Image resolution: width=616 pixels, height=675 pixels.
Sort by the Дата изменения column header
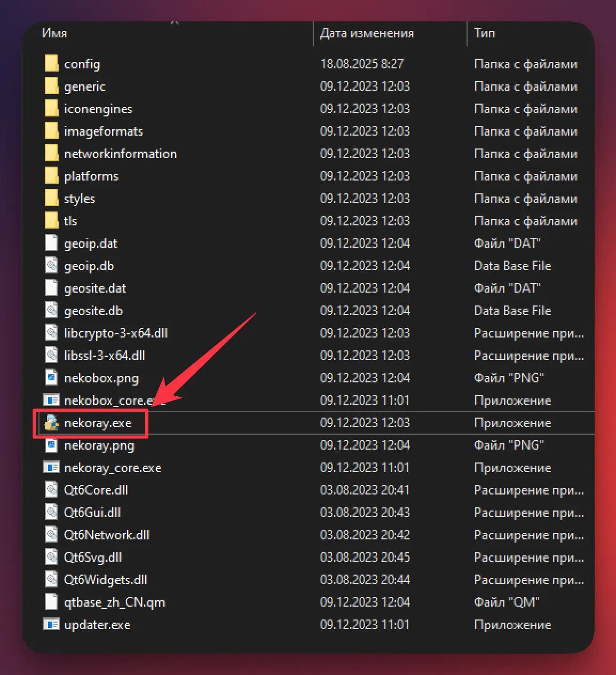point(367,33)
